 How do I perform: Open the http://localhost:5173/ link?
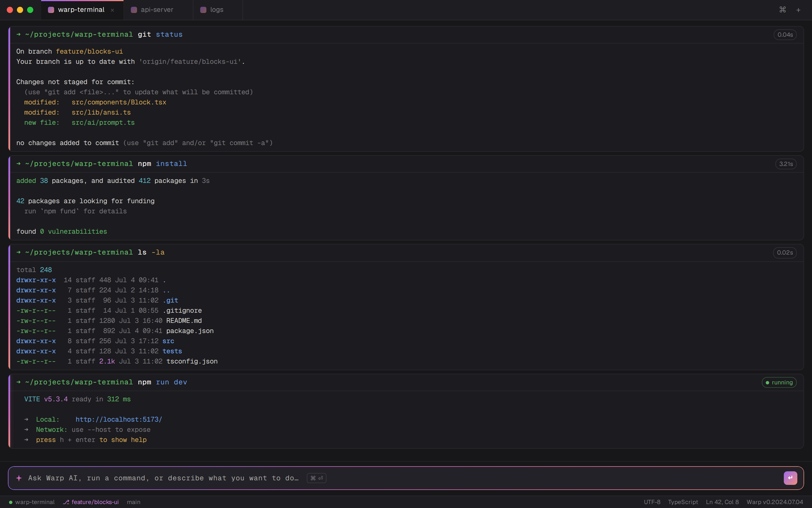coord(119,419)
